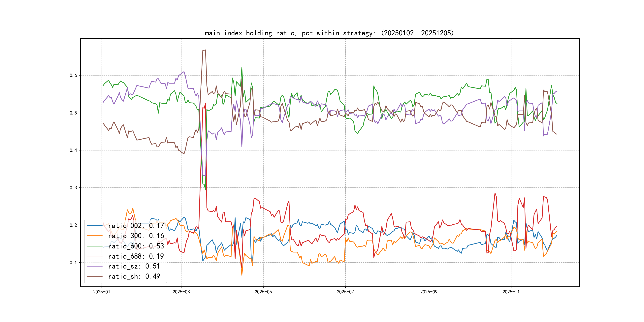The width and height of the screenshot is (644, 322).
Task: Select the 'ratio_sh: 0.49' legend label
Action: tap(134, 276)
